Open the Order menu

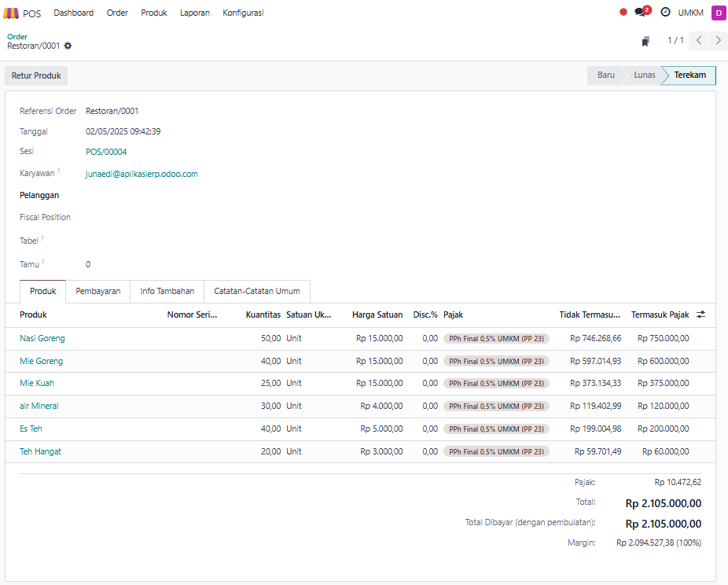[117, 13]
